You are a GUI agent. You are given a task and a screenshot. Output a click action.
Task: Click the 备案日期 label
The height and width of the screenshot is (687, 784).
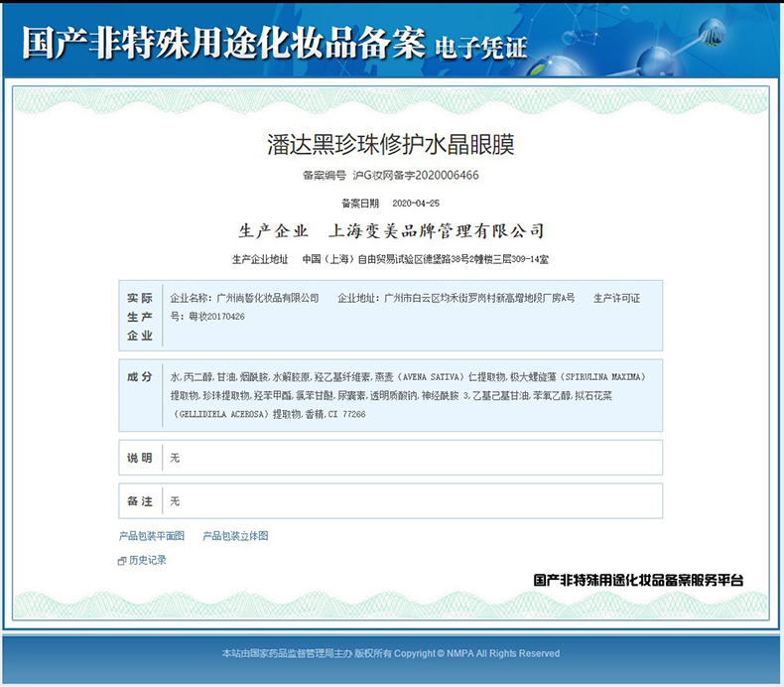[360, 204]
